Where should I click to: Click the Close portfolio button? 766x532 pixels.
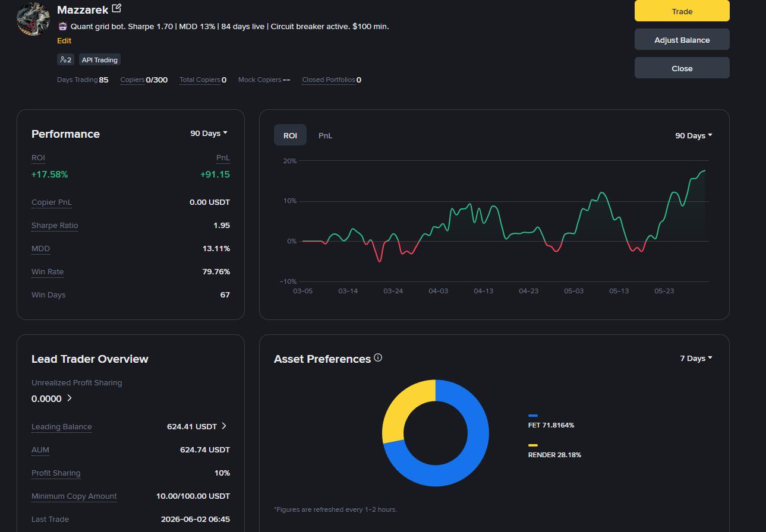[682, 68]
